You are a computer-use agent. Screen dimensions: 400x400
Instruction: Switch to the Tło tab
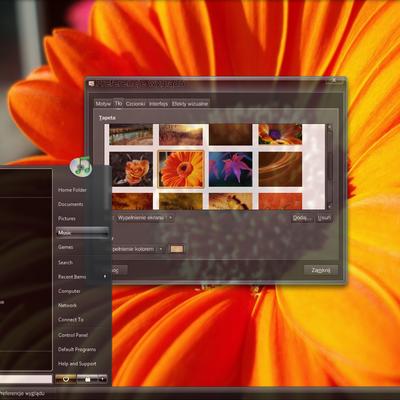click(118, 104)
